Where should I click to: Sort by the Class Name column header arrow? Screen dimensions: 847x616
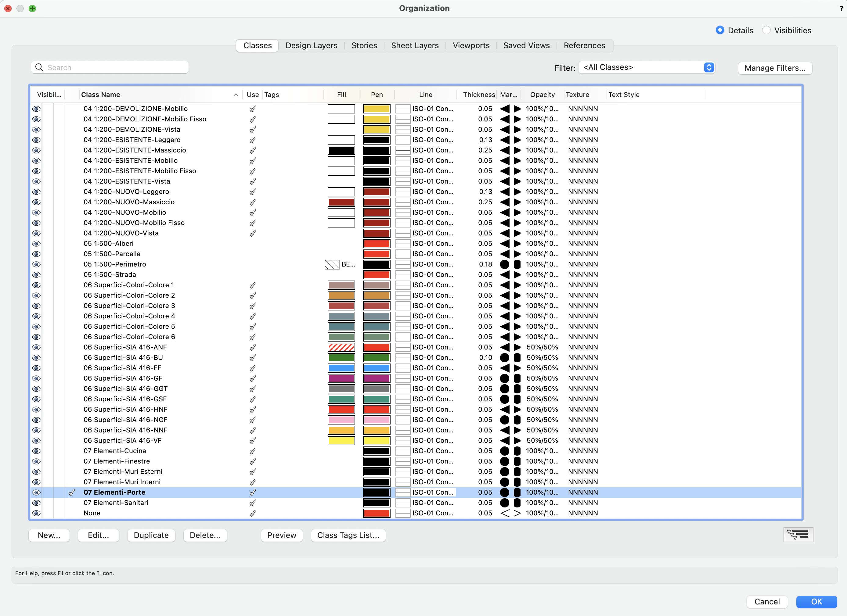(x=236, y=95)
